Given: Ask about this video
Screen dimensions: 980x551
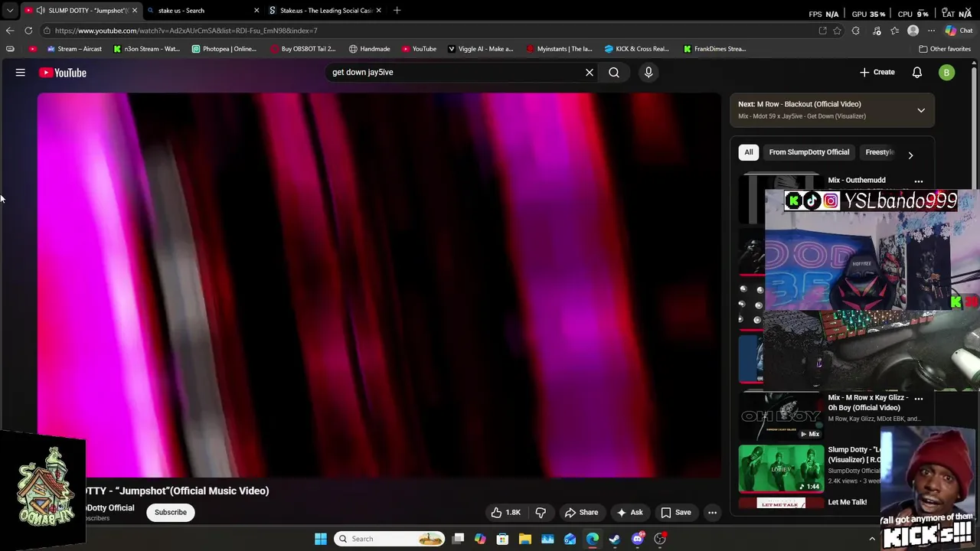Looking at the screenshot, I should (x=629, y=513).
